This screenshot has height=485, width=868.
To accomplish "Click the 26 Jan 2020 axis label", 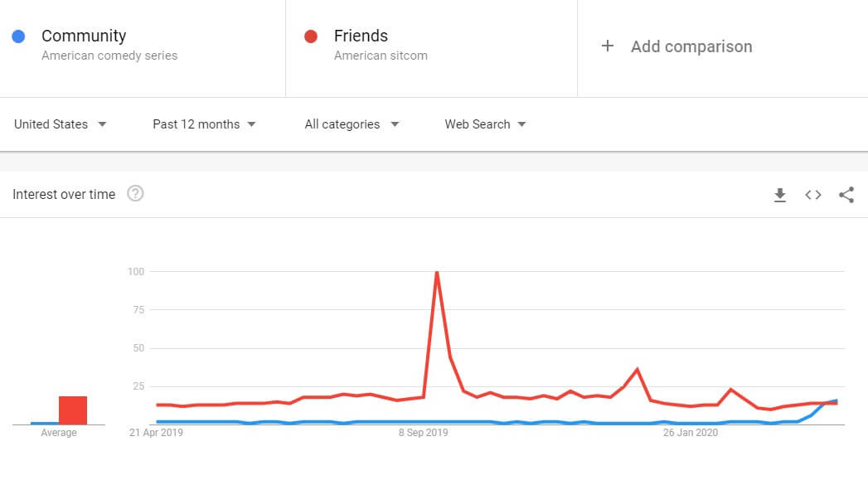I will click(691, 432).
